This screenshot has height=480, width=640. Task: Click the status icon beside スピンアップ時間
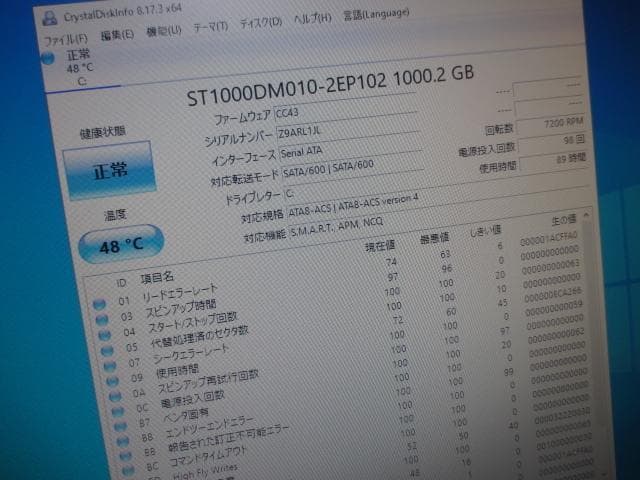(100, 318)
